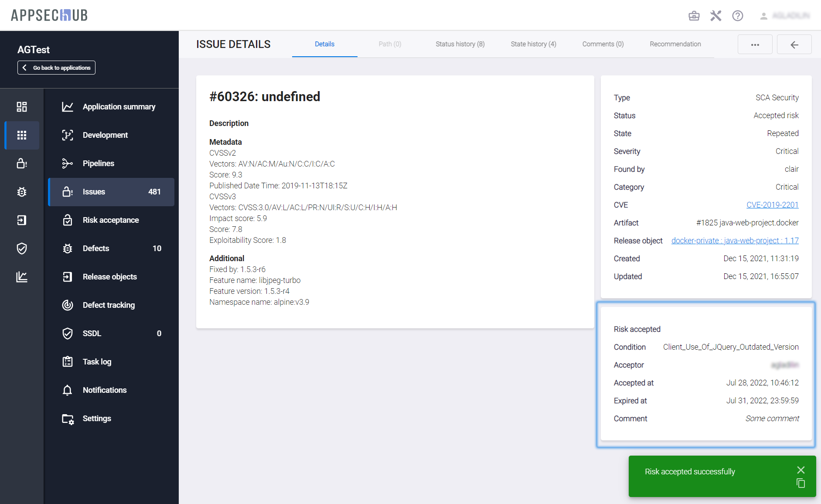Open the CVE-2019-2201 link
Screen dimensions: 821x504
pyautogui.click(x=772, y=205)
